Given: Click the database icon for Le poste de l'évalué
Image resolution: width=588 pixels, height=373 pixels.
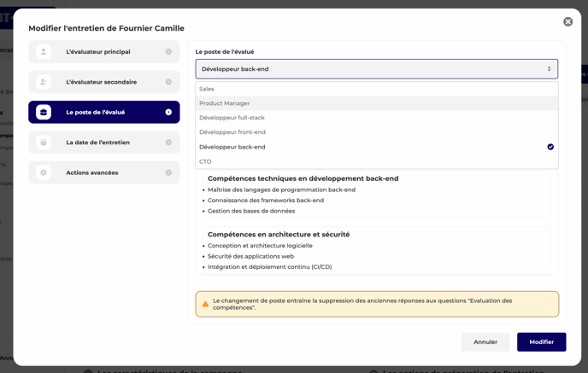Looking at the screenshot, I should point(44,113).
